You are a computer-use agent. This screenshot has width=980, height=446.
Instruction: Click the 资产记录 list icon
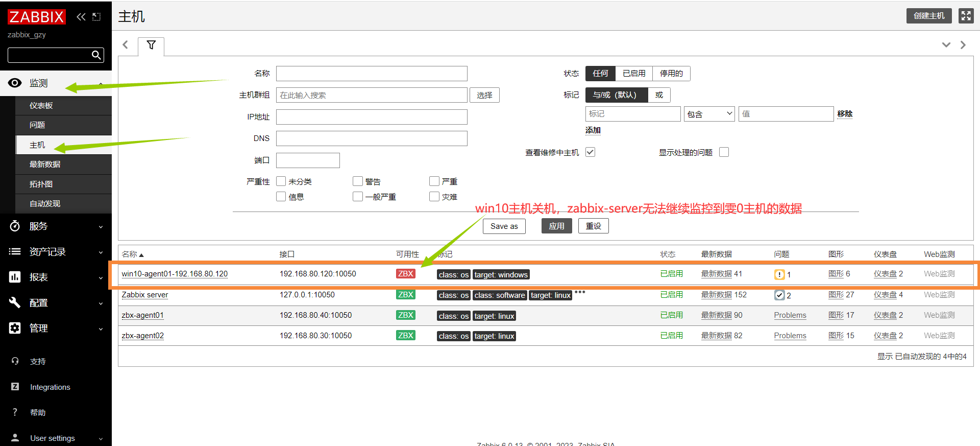pyautogui.click(x=15, y=251)
